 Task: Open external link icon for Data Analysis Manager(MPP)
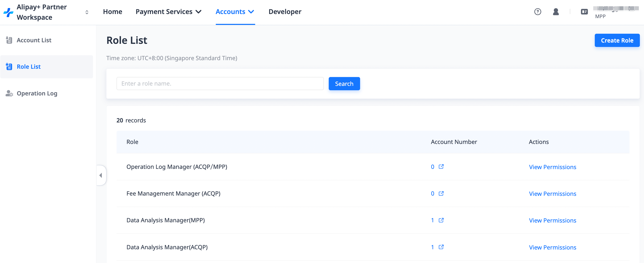tap(441, 220)
